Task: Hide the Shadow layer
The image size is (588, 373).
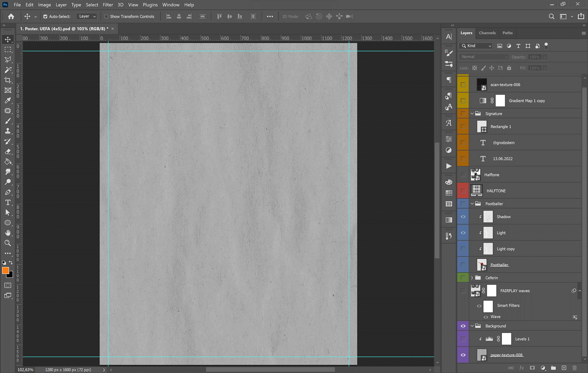Action: (x=463, y=217)
